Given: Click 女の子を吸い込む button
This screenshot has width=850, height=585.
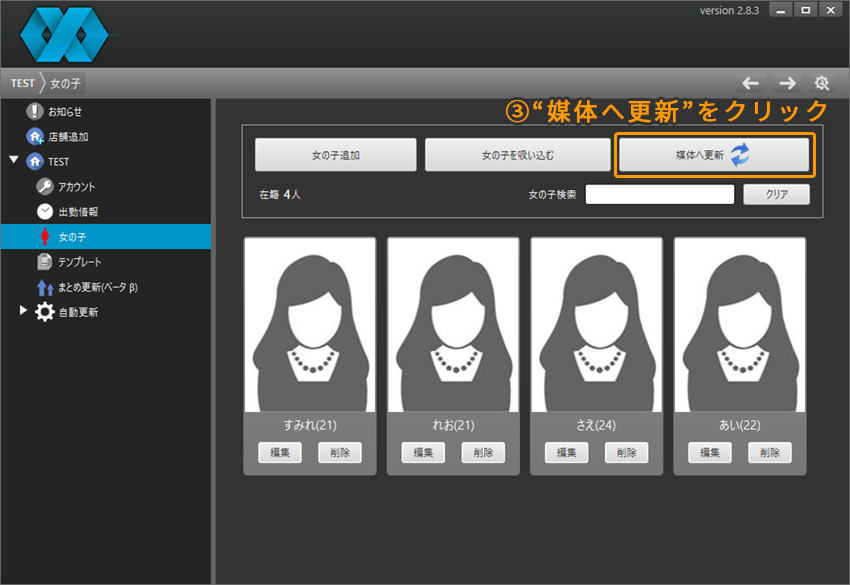Looking at the screenshot, I should click(518, 155).
